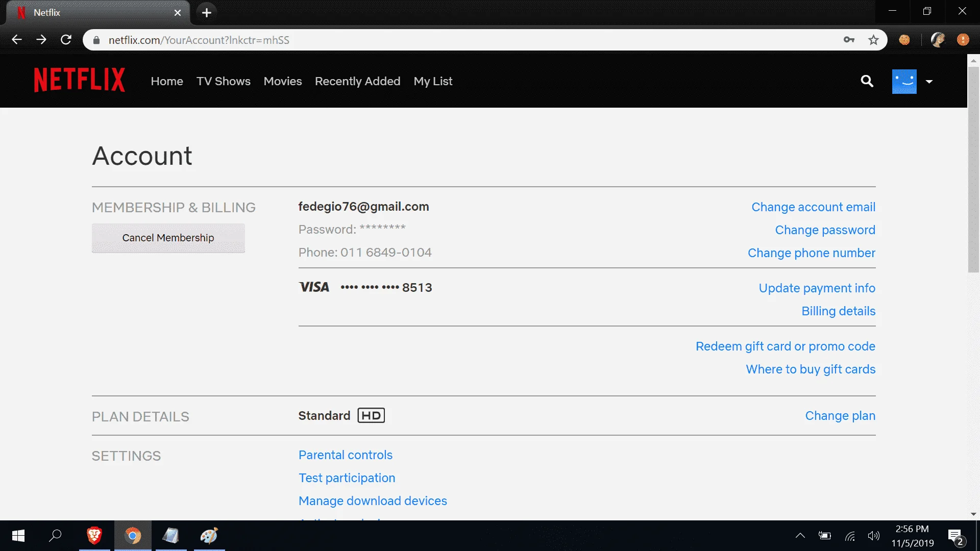Click the orange browser alert icon
The image size is (980, 551).
click(x=963, y=40)
